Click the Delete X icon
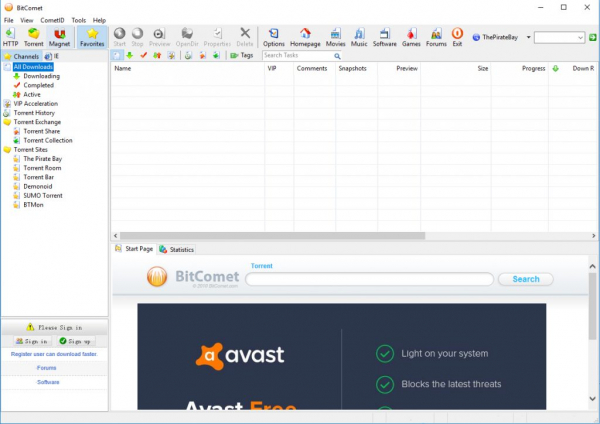This screenshot has height=424, width=600. coord(245,37)
